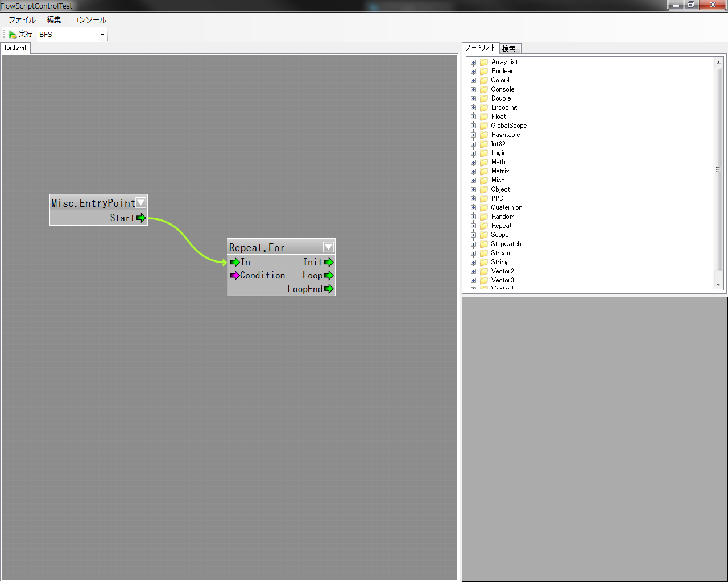Click the LoopEnd output arrow
This screenshot has width=728, height=582.
point(328,289)
